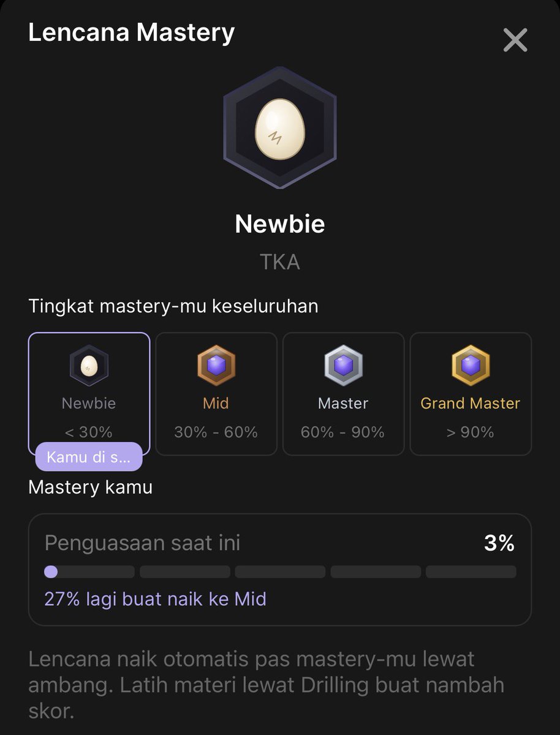Close the Lencana Mastery dialog
560x735 pixels.
[x=515, y=40]
